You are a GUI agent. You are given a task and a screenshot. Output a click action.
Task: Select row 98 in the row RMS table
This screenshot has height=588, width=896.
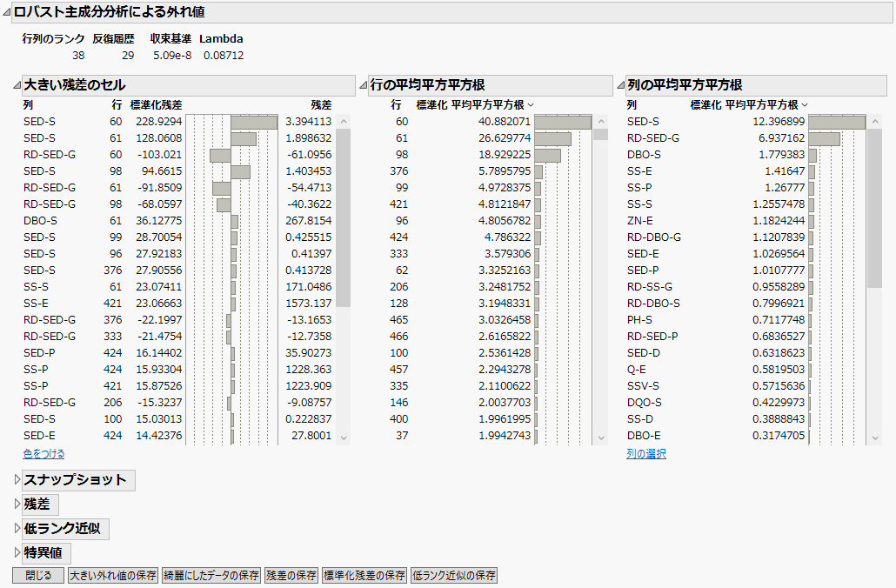pos(402,155)
